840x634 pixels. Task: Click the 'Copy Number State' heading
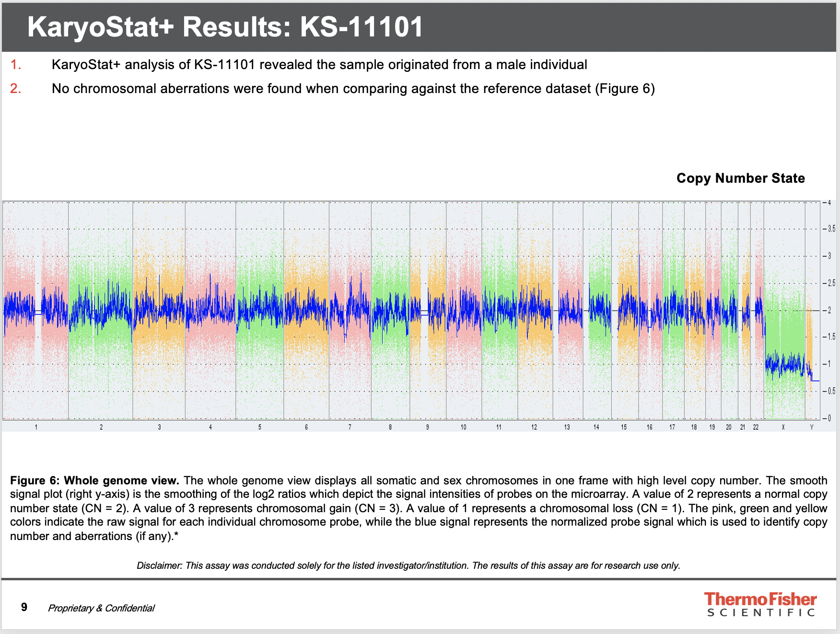click(x=740, y=178)
